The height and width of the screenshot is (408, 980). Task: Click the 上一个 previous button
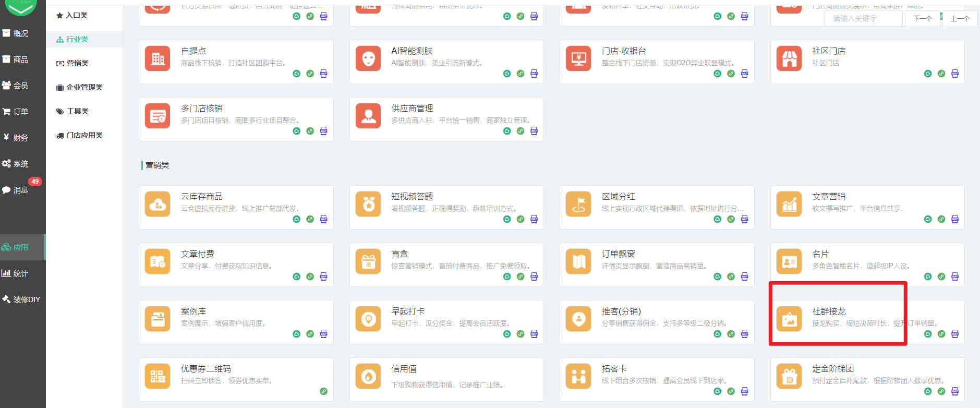960,18
